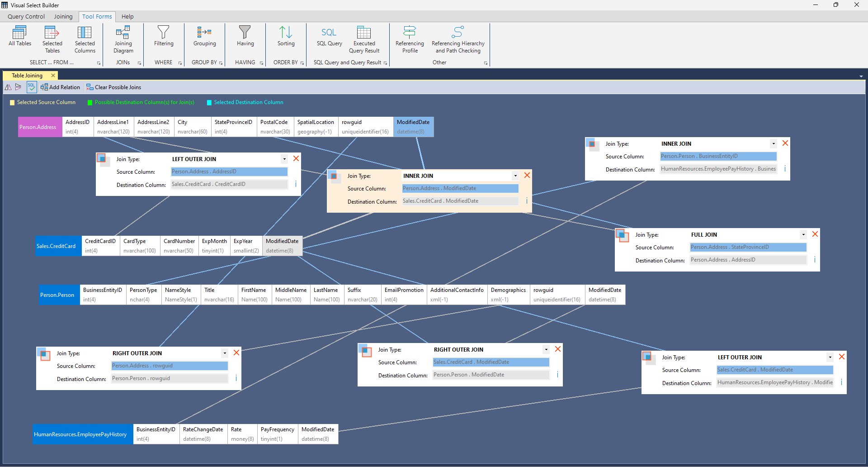
Task: Open Join Type dropdown for Person.Address.ModifiedDate join
Action: 515,176
